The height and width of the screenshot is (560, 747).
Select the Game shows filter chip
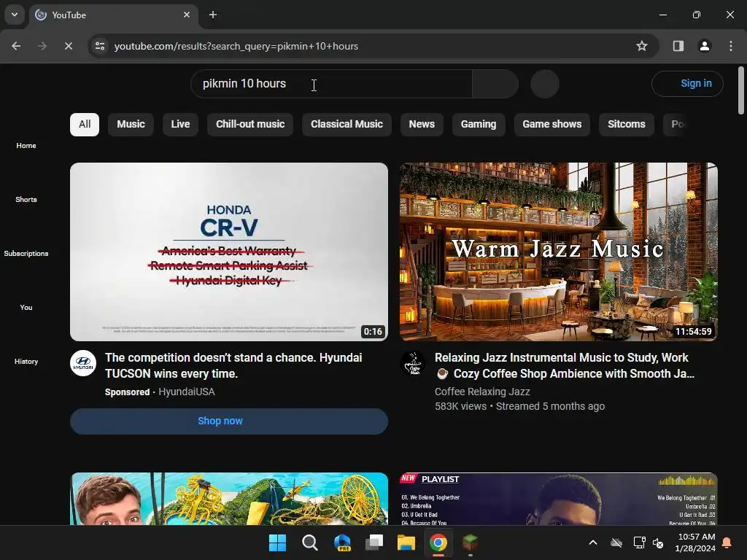point(551,124)
